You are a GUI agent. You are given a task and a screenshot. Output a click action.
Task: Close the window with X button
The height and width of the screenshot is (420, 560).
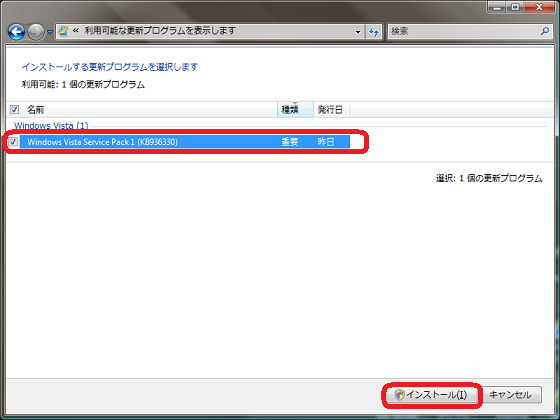pos(539,6)
